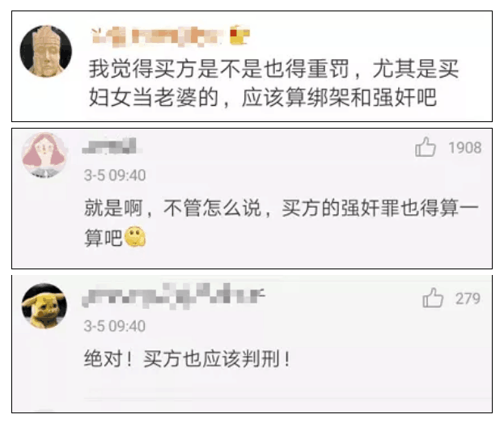The height and width of the screenshot is (423, 504).
Task: Click the thinking emoji in second comment
Action: [x=135, y=237]
